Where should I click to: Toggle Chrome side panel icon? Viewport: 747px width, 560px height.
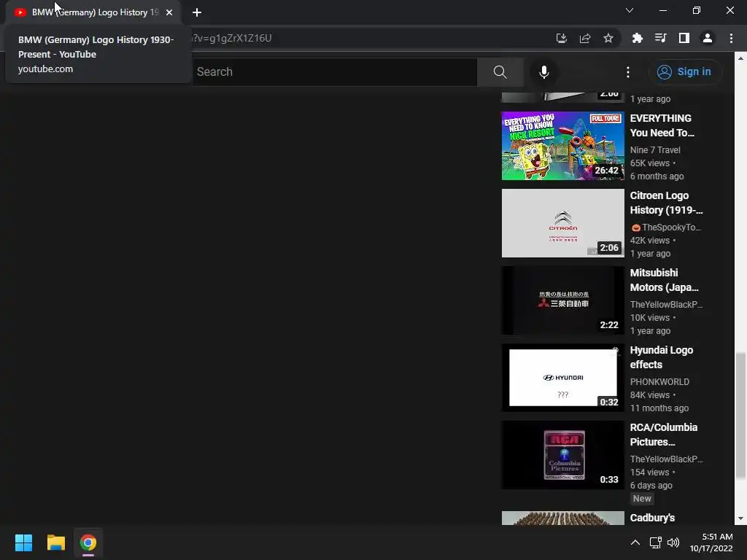tap(684, 38)
